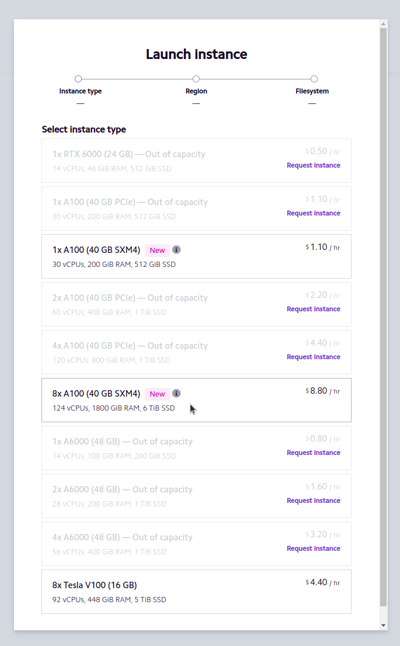Viewport: 400px width, 646px height.
Task: Select the Region step circle
Action: pos(196,79)
